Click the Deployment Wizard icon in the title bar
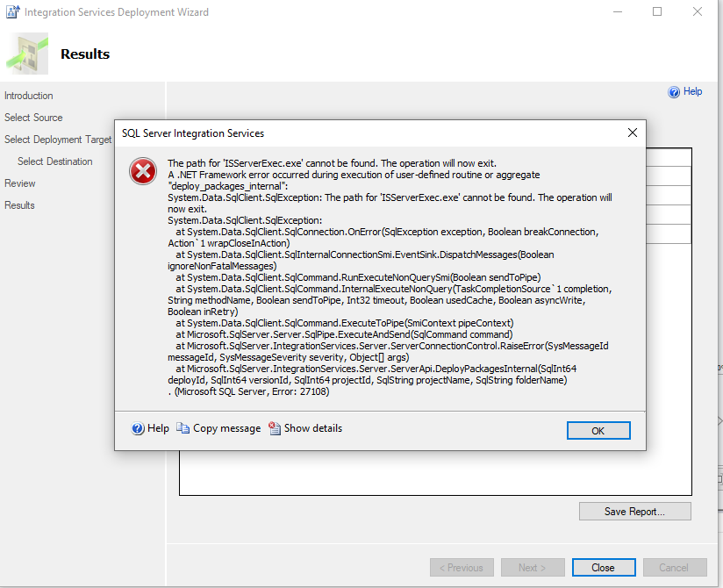The width and height of the screenshot is (723, 588). click(13, 11)
